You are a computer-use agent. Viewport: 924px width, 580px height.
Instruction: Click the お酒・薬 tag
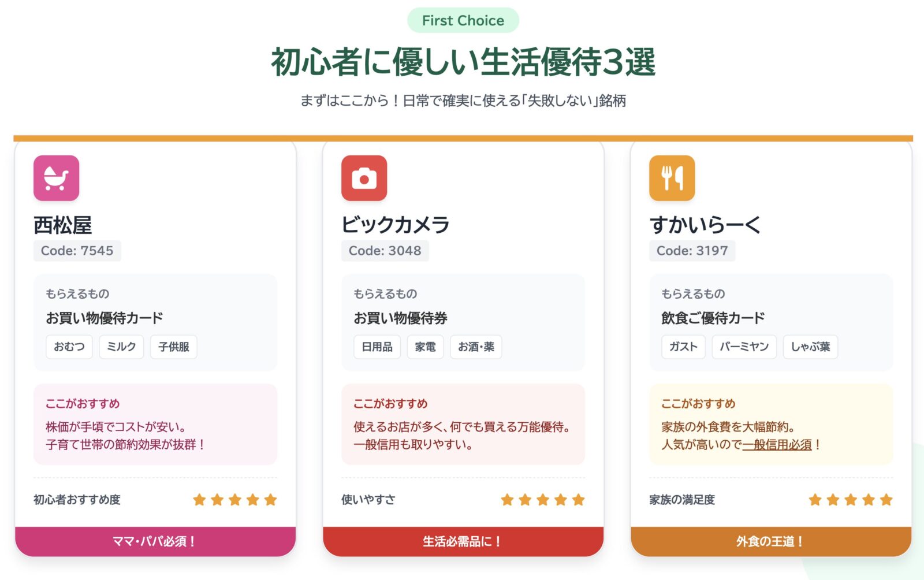click(x=476, y=347)
